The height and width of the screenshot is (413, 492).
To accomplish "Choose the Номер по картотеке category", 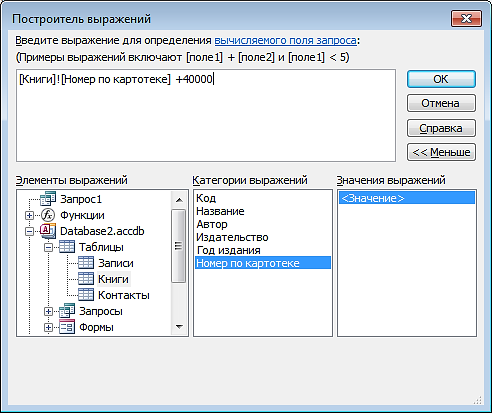I will click(263, 263).
